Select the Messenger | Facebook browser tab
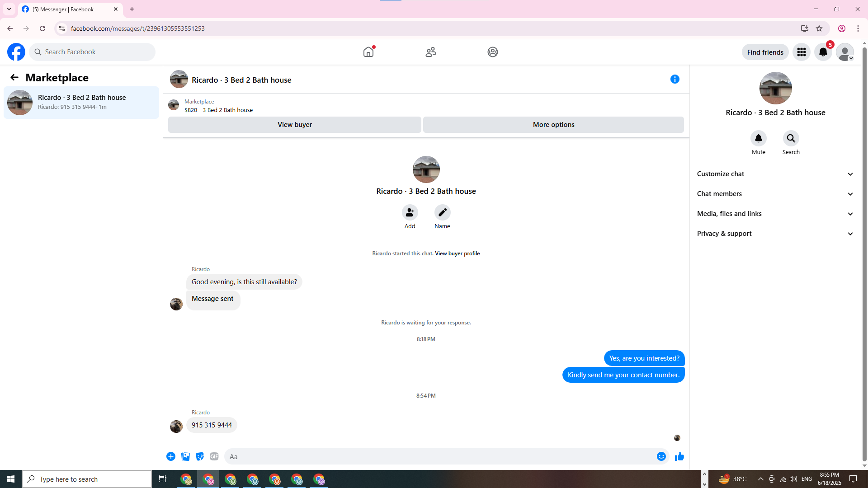The image size is (868, 488). coord(71,9)
